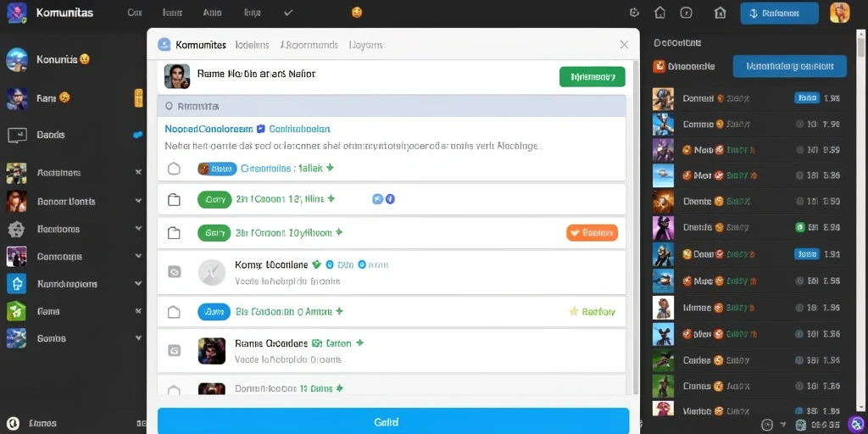Tick the checkbox beside the blue pill row above Rame Gioardane
This screenshot has height=434, width=868.
coord(174,312)
